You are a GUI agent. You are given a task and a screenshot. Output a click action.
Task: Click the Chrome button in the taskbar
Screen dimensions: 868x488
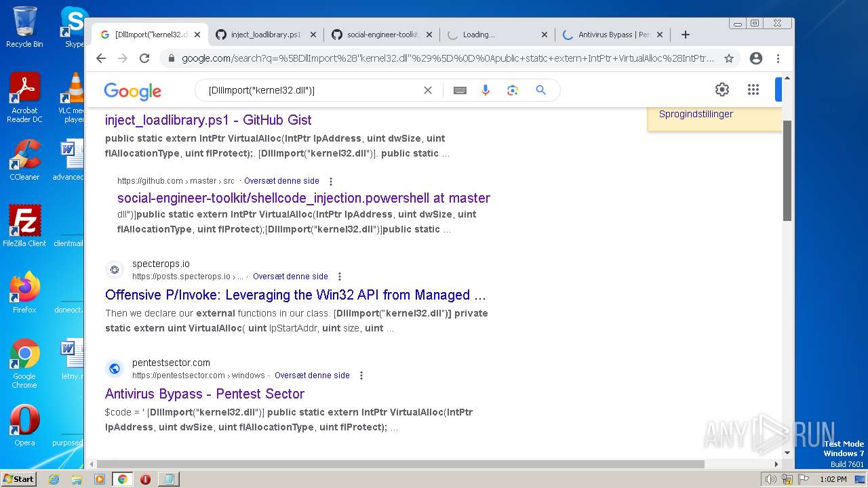[x=122, y=479]
